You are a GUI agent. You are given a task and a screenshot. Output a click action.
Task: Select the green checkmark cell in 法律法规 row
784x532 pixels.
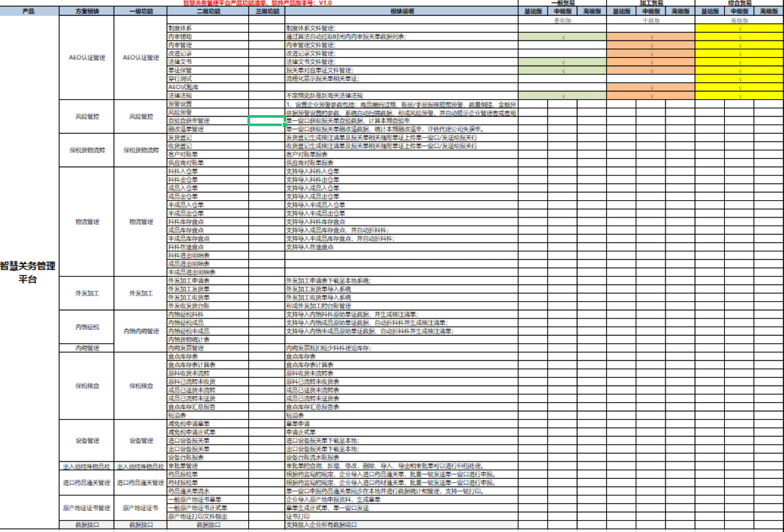click(562, 96)
